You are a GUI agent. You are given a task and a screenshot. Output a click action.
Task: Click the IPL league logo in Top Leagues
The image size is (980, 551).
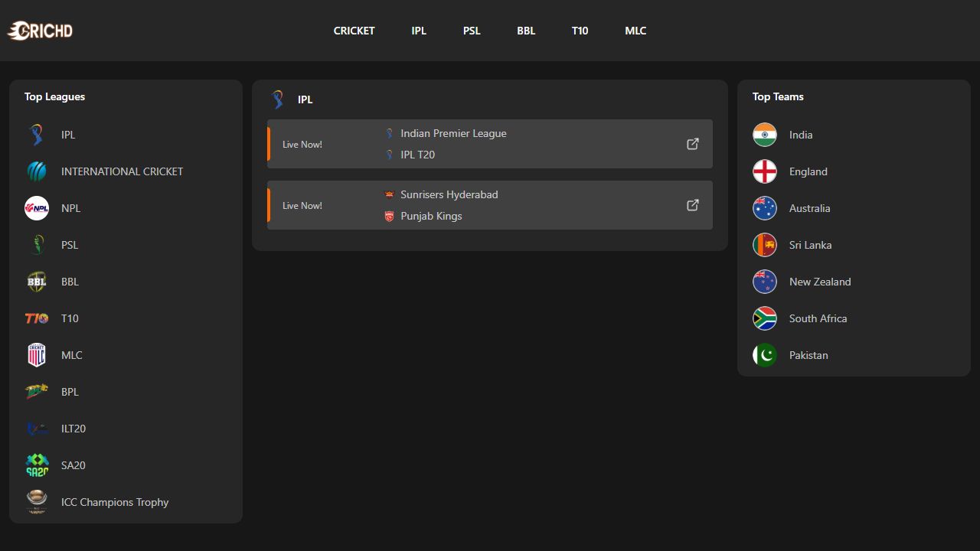pos(37,135)
